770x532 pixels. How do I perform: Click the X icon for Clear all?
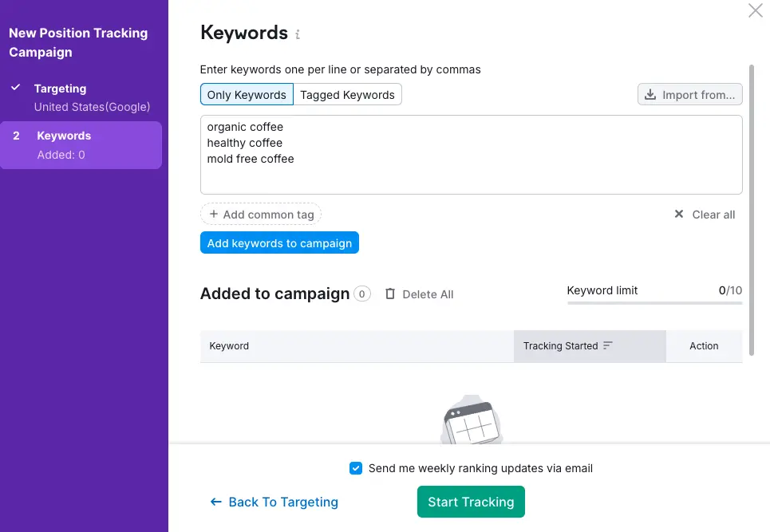coord(679,215)
